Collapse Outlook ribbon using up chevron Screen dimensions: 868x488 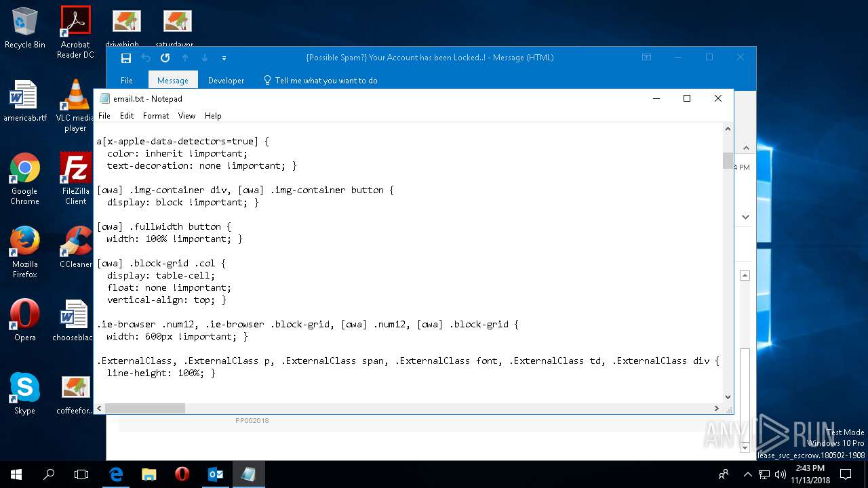tap(746, 148)
